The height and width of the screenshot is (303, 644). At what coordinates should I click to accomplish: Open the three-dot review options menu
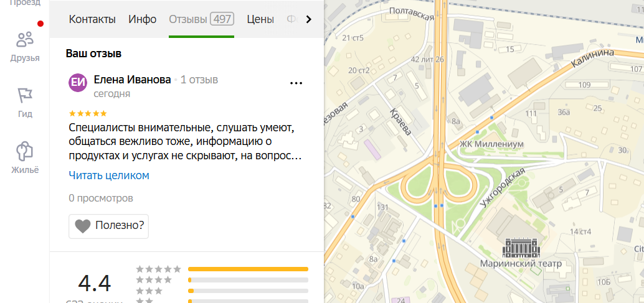(x=296, y=83)
